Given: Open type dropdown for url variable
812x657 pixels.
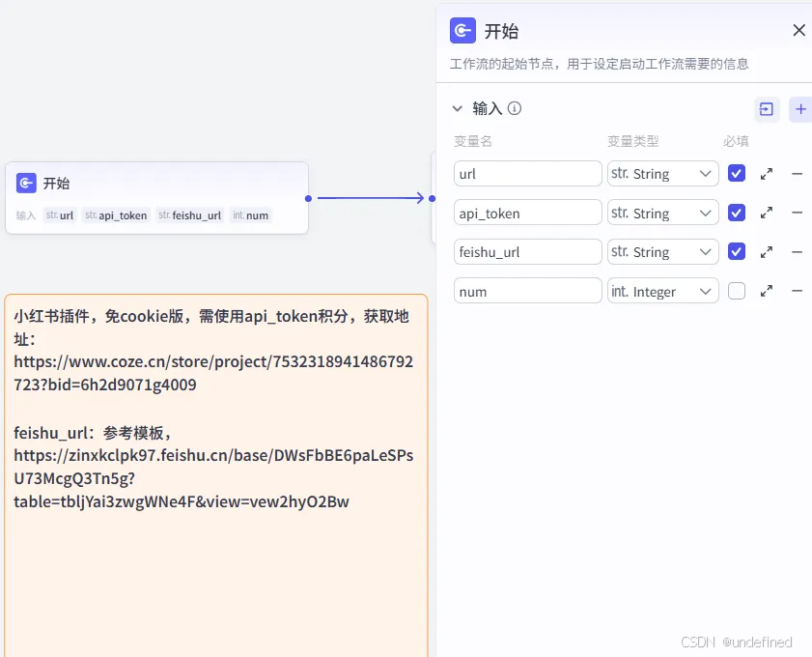Looking at the screenshot, I should pos(663,174).
